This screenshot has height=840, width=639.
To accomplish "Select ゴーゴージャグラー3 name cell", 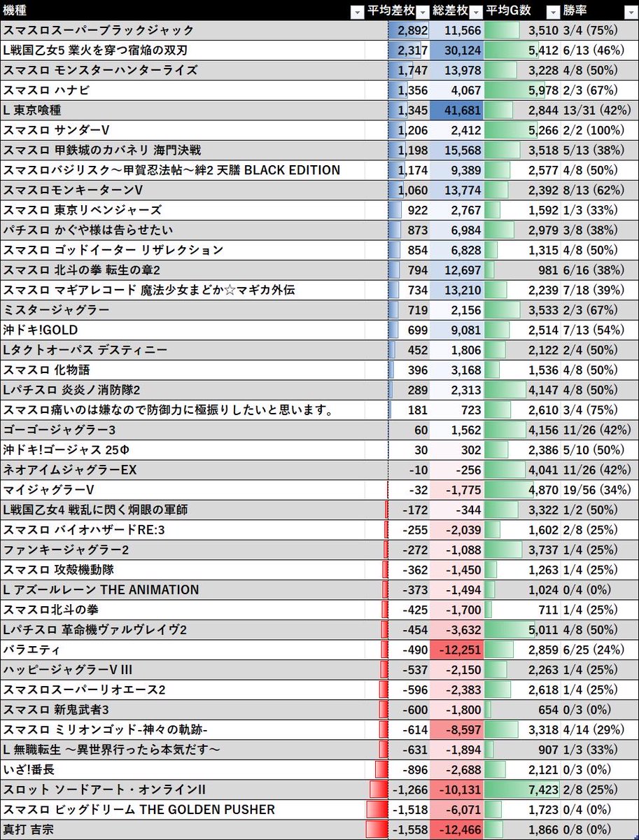I will [183, 430].
